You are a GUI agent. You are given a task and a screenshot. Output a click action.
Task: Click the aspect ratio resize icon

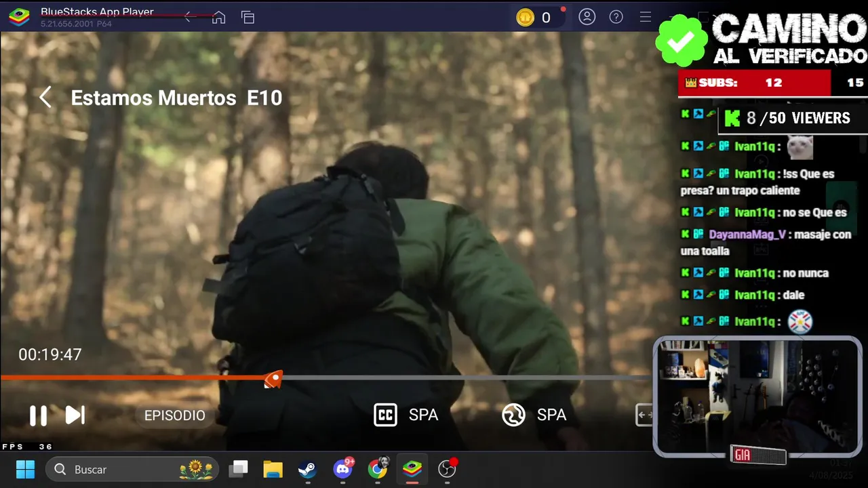(x=644, y=415)
